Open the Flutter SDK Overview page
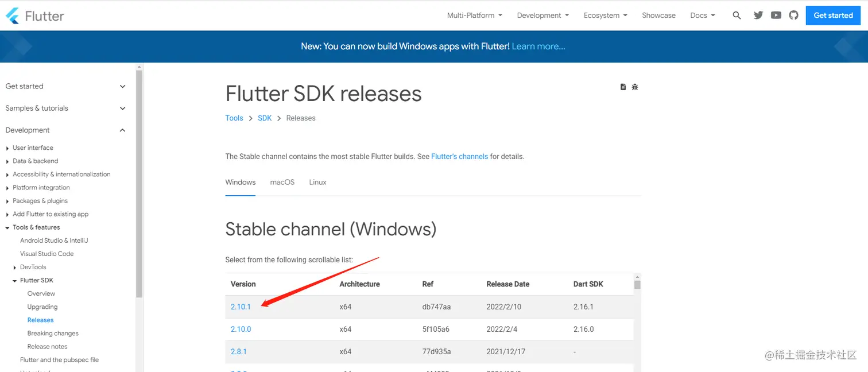Screen dimensions: 868x372 coord(41,293)
